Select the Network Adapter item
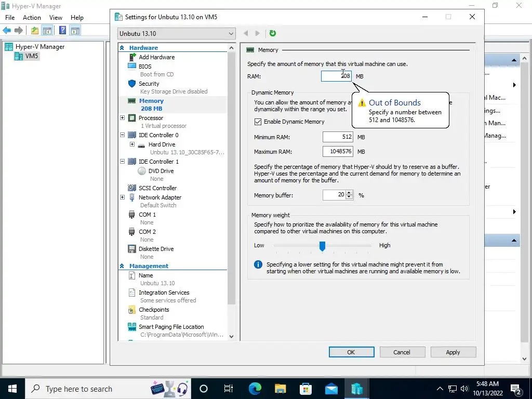The image size is (532, 399). coord(160,197)
